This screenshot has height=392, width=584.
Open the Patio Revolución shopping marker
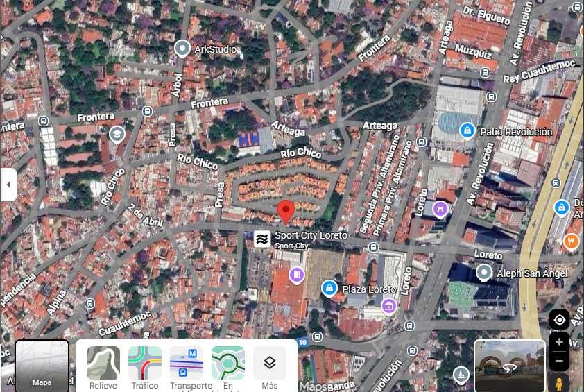click(x=467, y=131)
